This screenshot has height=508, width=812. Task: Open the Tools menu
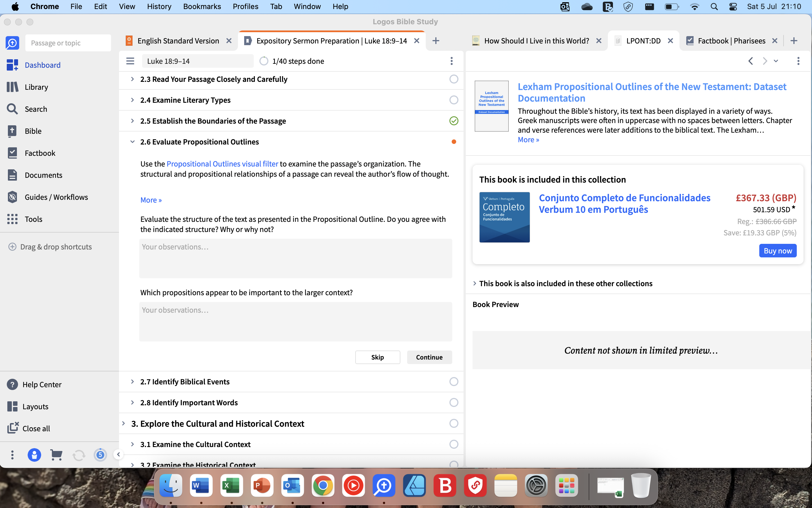(x=25, y=219)
